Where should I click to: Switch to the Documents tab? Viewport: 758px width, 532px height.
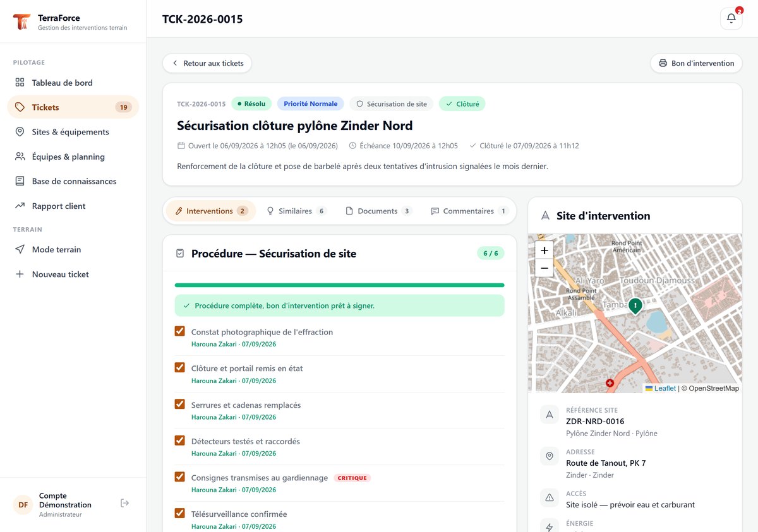point(379,211)
